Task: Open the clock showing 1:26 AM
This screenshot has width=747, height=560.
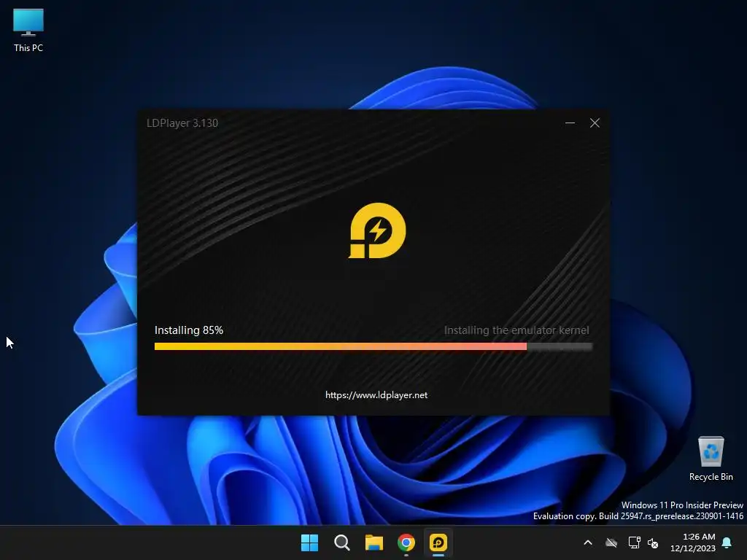Action: coord(693,542)
